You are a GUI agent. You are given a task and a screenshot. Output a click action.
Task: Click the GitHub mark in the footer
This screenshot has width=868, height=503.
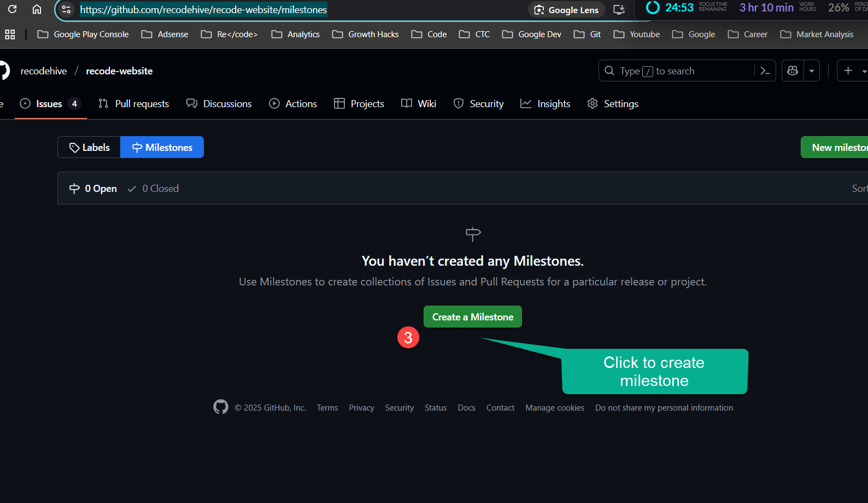pos(221,407)
